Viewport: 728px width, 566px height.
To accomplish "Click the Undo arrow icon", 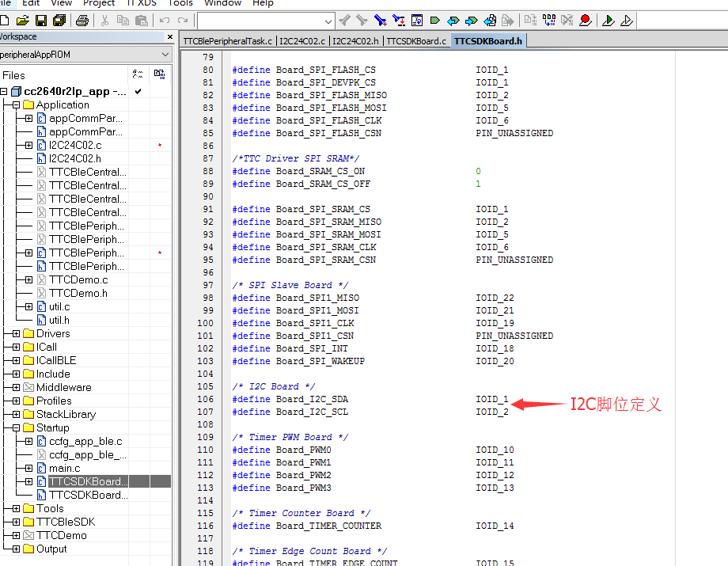I will coord(165,21).
